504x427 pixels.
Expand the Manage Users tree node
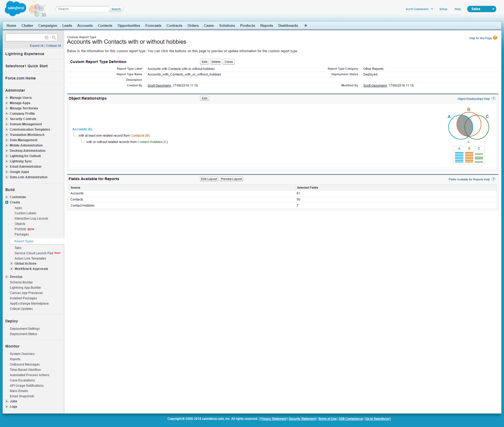click(x=7, y=98)
